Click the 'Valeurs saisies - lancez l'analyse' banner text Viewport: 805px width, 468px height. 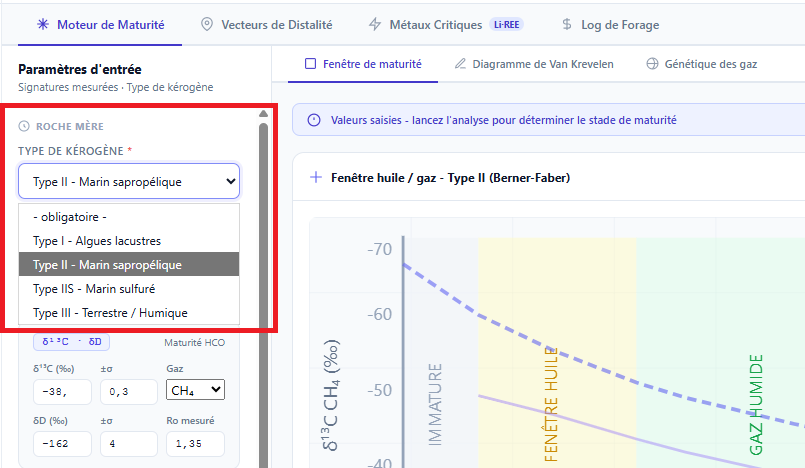[503, 120]
